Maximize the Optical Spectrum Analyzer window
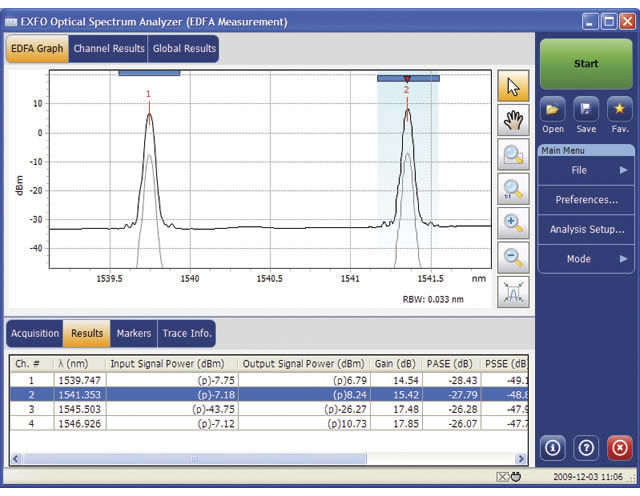 (609, 21)
